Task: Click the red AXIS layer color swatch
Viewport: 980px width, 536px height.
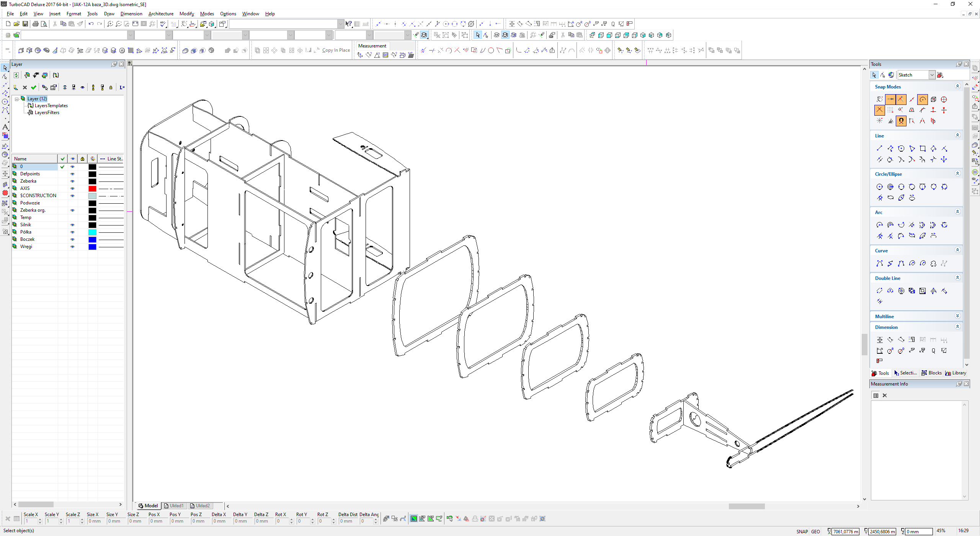Action: click(x=92, y=188)
